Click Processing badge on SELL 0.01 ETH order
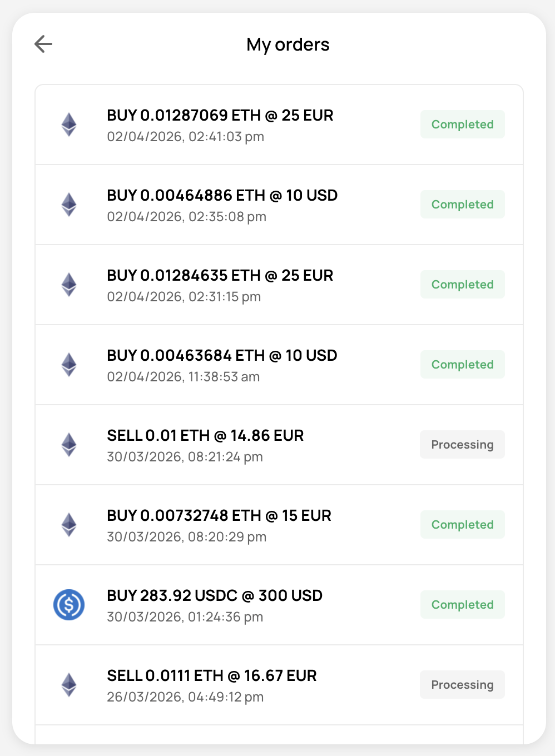Viewport: 555px width, 756px height. 462,445
